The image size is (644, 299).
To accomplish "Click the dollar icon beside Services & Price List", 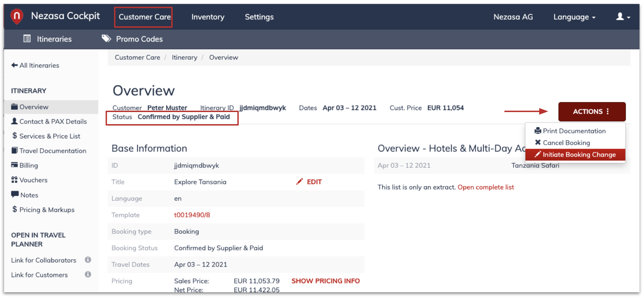I will (x=14, y=136).
